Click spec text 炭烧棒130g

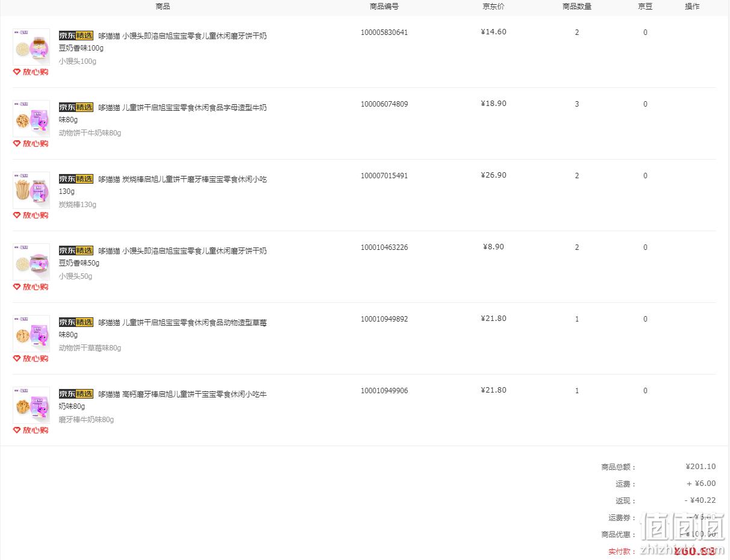tap(78, 205)
